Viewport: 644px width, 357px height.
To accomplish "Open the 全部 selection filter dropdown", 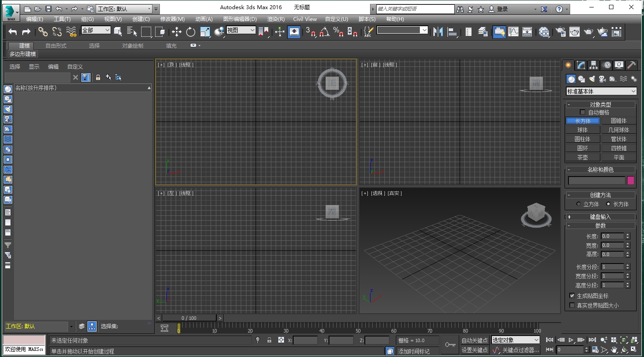I will point(96,30).
